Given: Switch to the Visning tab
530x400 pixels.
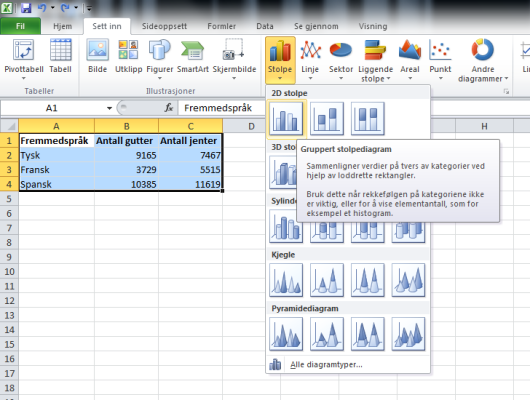Looking at the screenshot, I should (x=373, y=26).
